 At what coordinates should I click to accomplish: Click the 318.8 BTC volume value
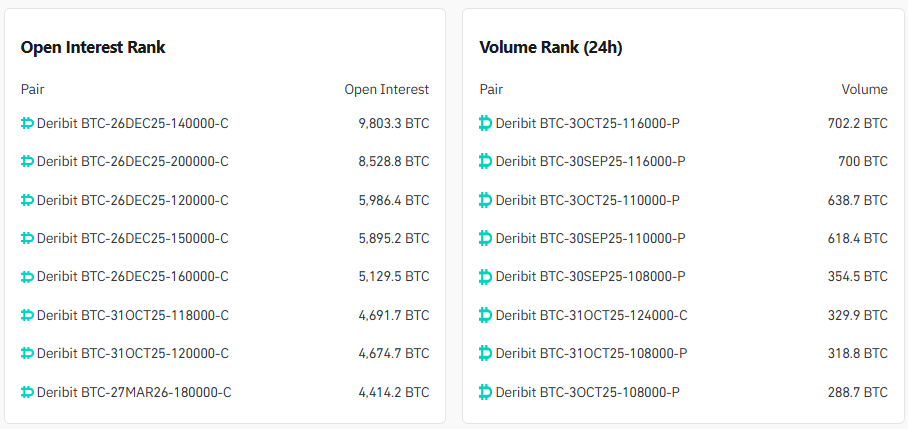[858, 354]
